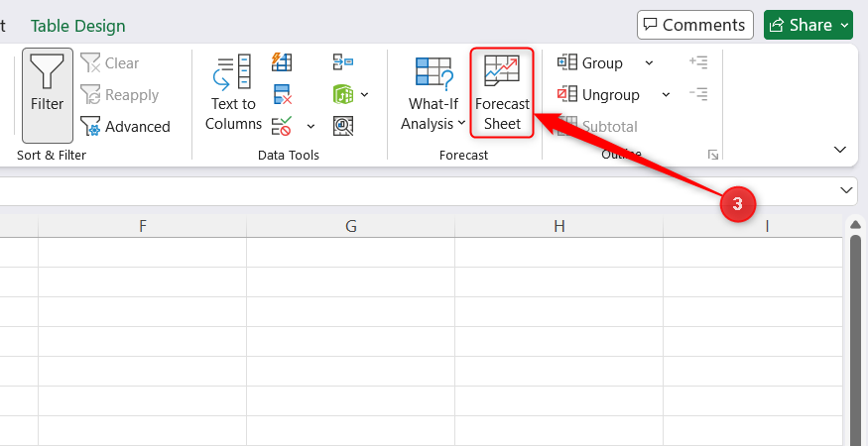
Task: Click the Subtotal button
Action: (598, 127)
